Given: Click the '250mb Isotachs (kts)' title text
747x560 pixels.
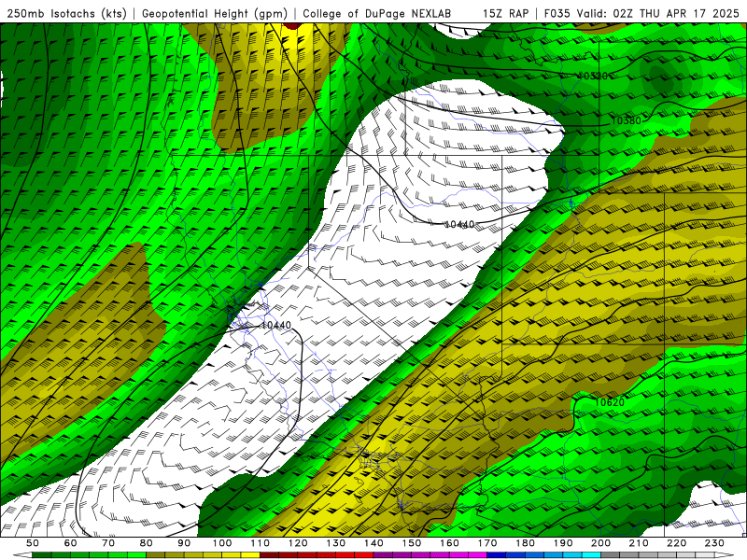Looking at the screenshot, I should [66, 13].
